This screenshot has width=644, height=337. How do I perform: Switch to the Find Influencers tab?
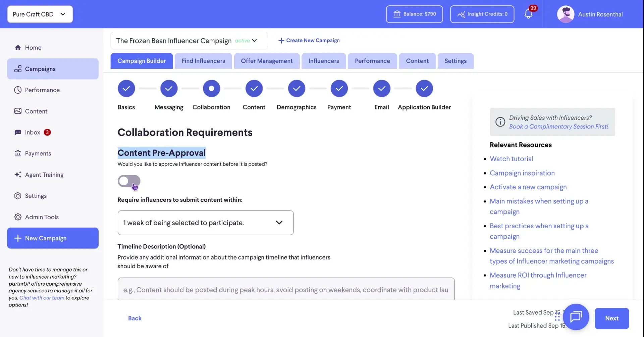click(203, 61)
